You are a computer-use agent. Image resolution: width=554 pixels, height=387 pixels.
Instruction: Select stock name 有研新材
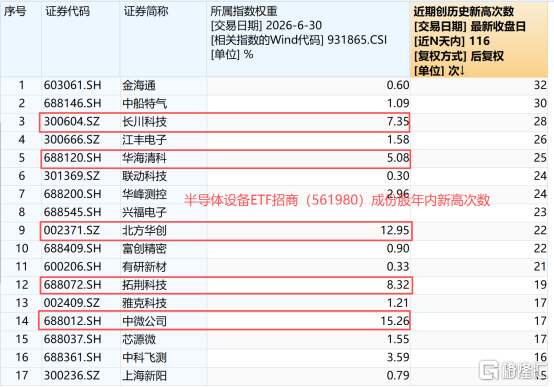(145, 267)
